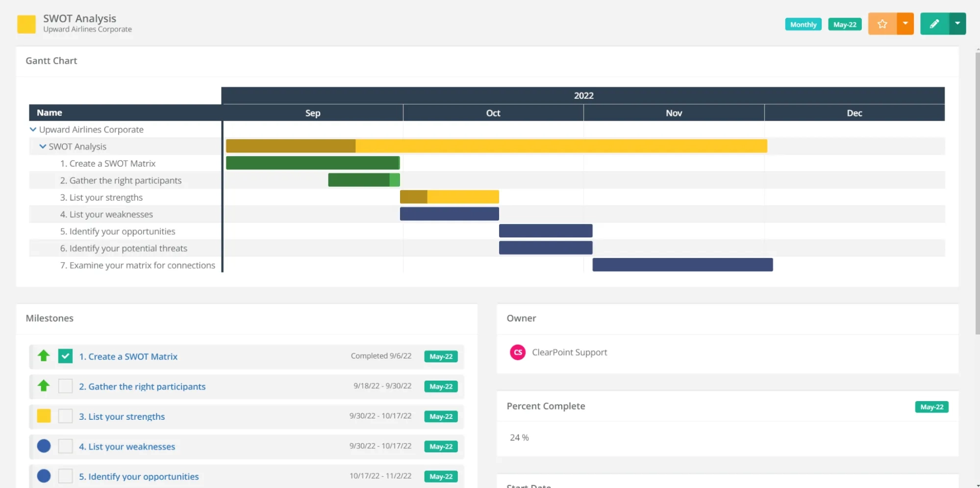
Task: Click green up arrow beside Create a SWOT Matrix
Action: tap(44, 356)
